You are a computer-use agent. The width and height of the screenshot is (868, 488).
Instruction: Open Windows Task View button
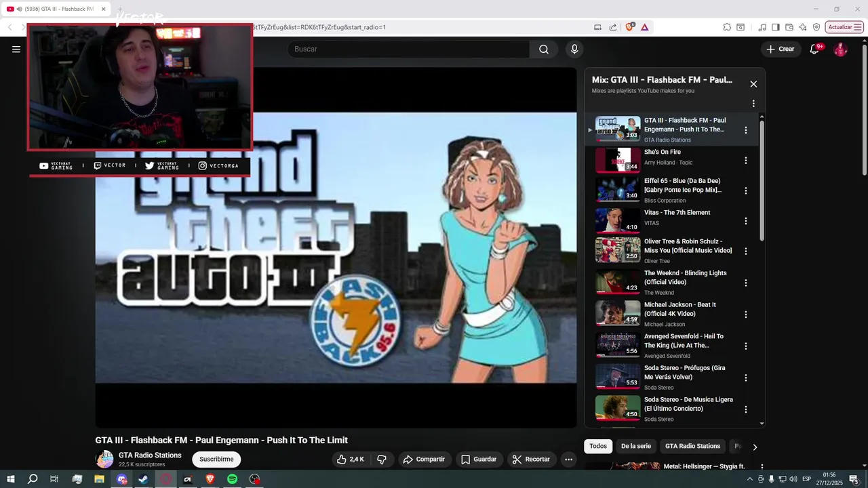pos(54,479)
